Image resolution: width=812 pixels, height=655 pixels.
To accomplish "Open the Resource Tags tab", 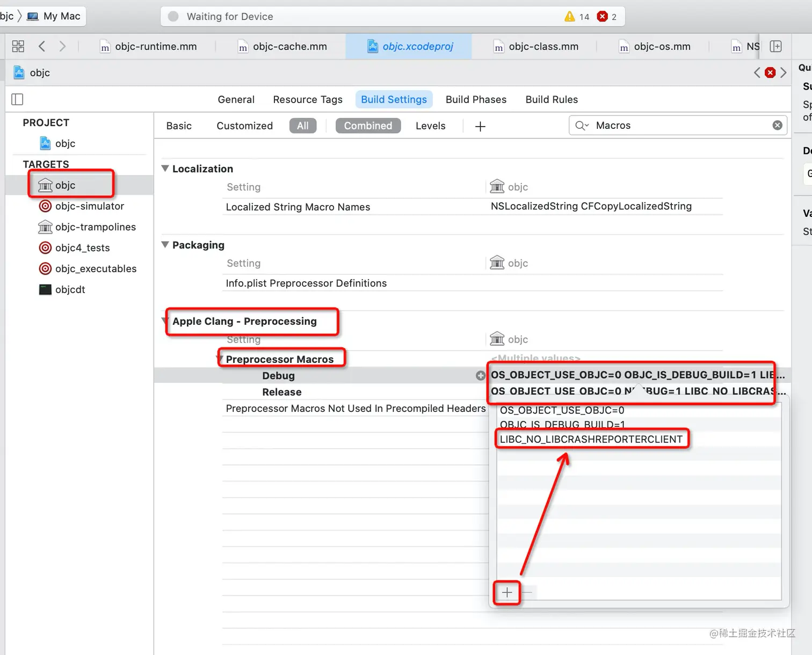I will (x=308, y=99).
